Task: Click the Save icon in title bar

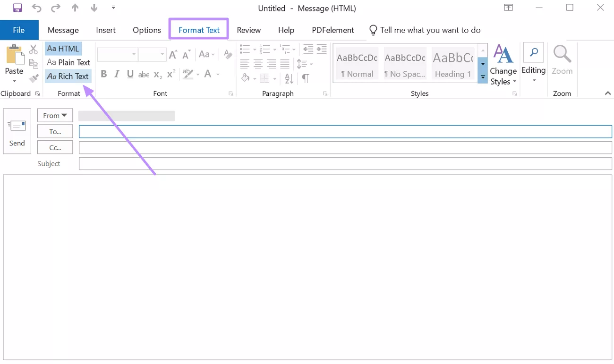Action: [17, 8]
